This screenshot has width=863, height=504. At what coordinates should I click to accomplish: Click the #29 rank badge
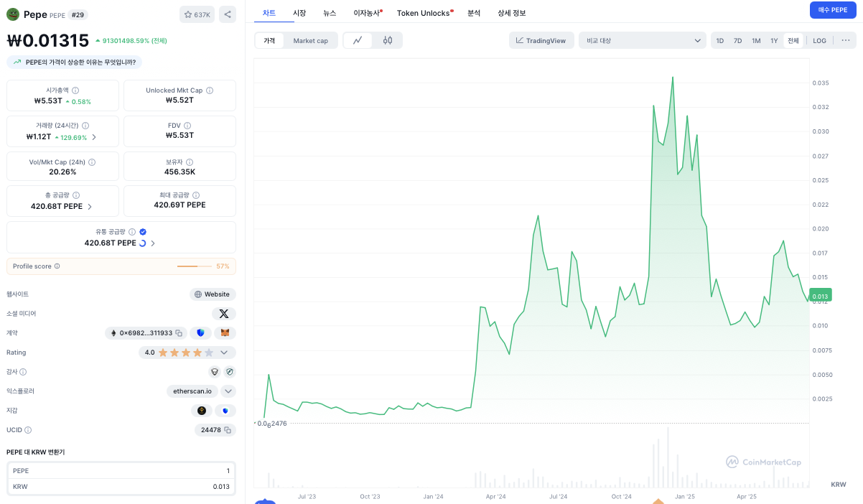tap(77, 14)
